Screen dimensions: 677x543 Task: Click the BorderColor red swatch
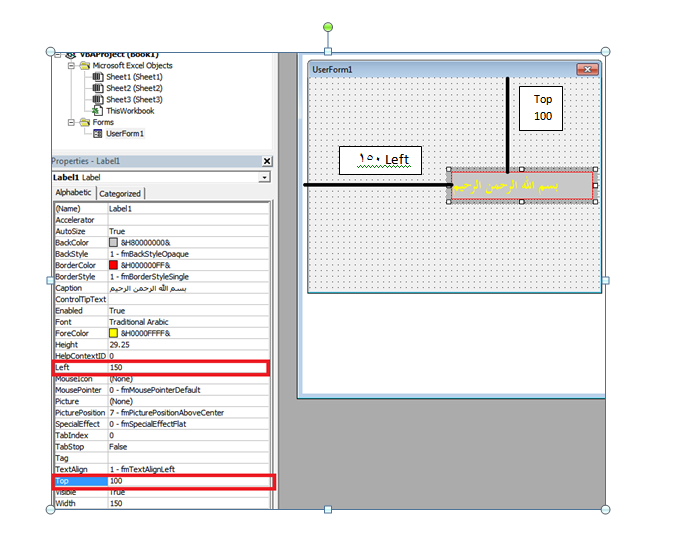click(x=113, y=265)
